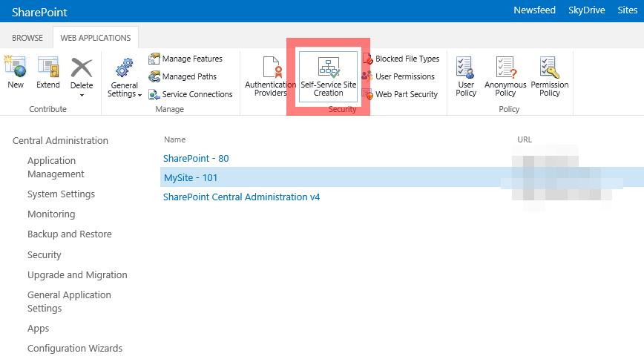Click the URL column header
Image resolution: width=644 pixels, height=362 pixels.
[525, 139]
